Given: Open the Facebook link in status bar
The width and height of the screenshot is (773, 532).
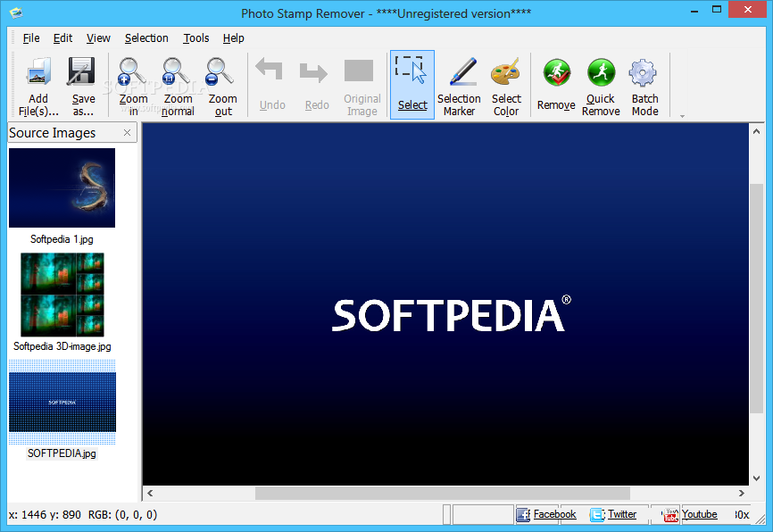Looking at the screenshot, I should (554, 514).
